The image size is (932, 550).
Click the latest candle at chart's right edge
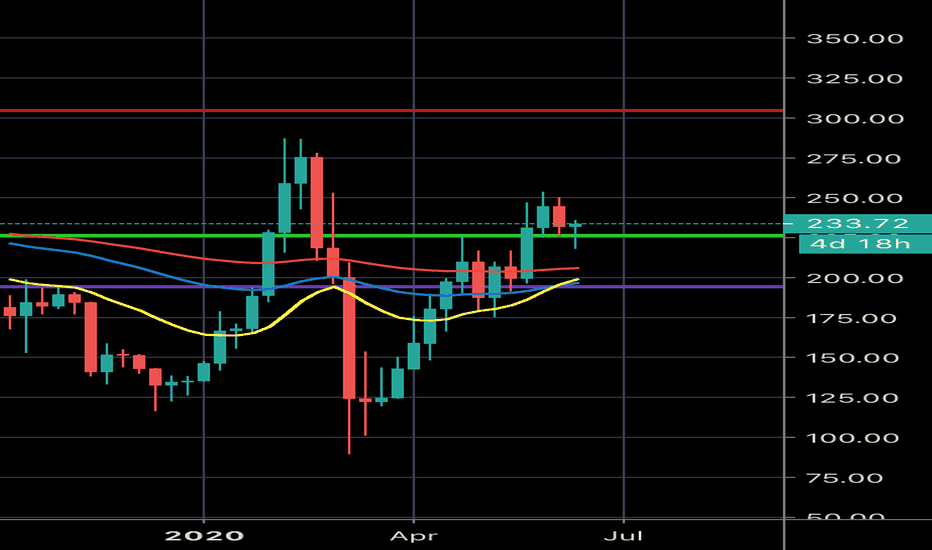[x=575, y=225]
